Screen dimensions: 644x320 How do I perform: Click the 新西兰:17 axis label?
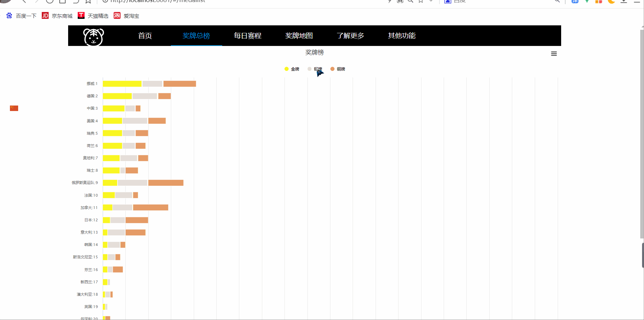89,282
